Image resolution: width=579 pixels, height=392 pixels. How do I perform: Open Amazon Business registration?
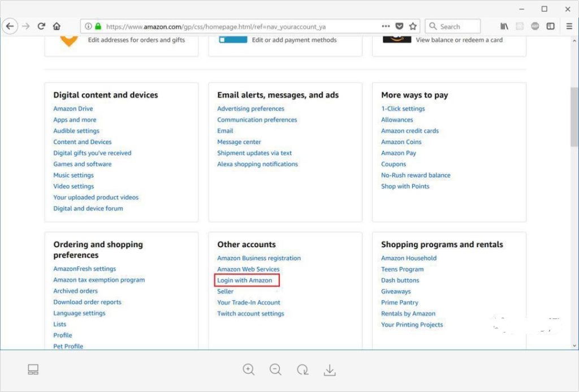[259, 258]
